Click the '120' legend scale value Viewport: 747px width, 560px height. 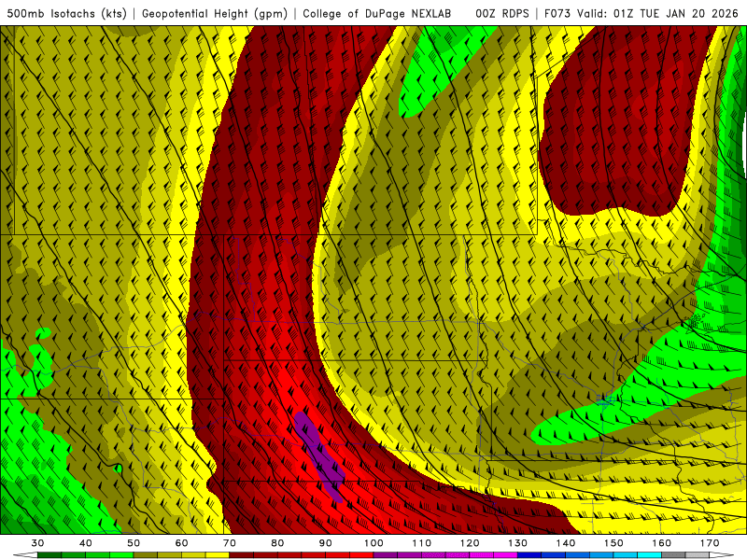[x=470, y=542]
